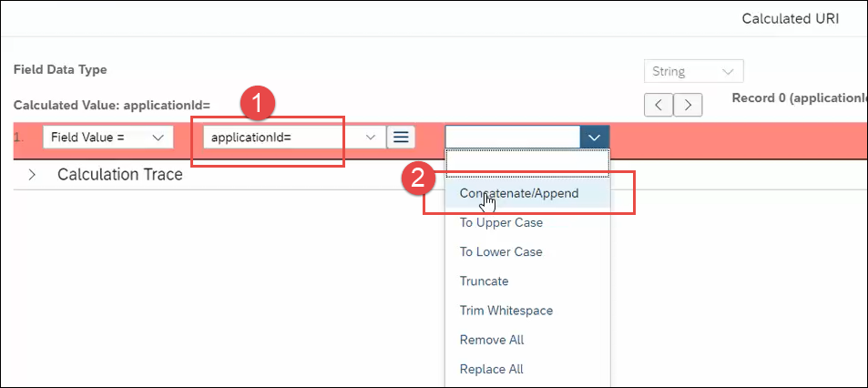Viewport: 868px width, 388px height.
Task: Click the applicationId= text field
Action: (x=281, y=138)
